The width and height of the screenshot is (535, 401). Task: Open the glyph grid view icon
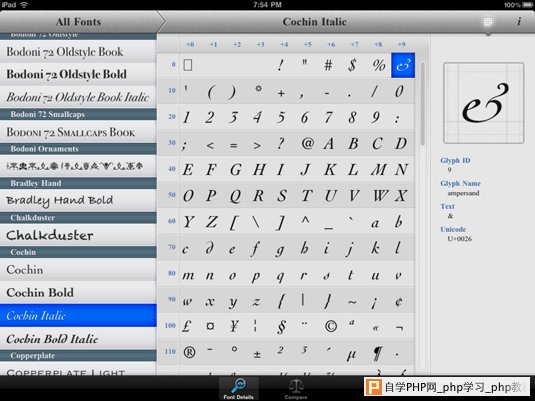tap(488, 22)
